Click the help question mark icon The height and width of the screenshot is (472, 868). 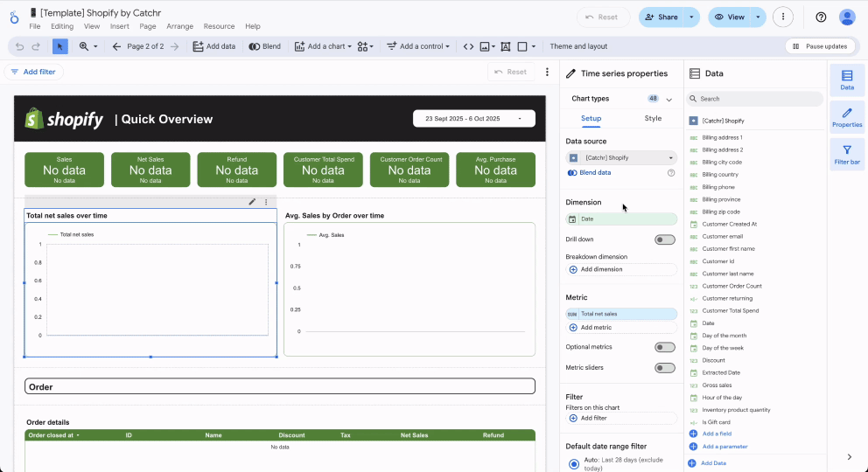click(x=821, y=17)
